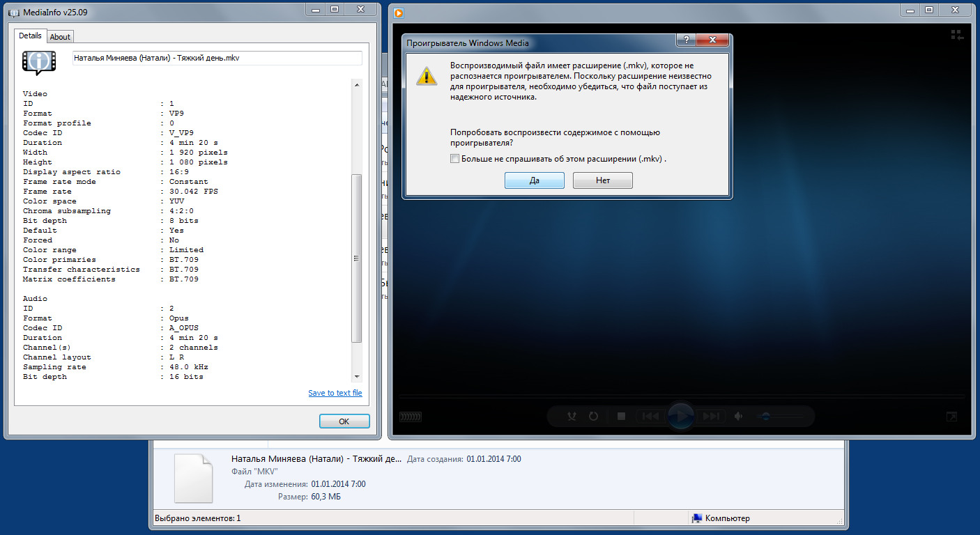The image size is (980, 535).
Task: Click the file name field in MediaInfo
Action: click(217, 59)
